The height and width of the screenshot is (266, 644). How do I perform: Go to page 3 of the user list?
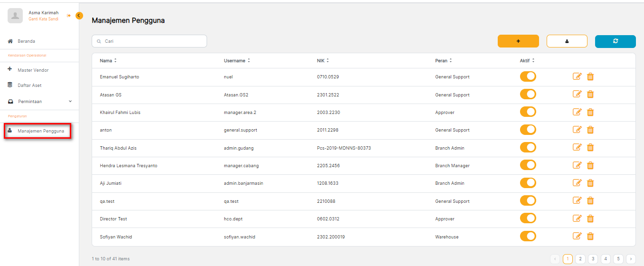[x=593, y=259]
